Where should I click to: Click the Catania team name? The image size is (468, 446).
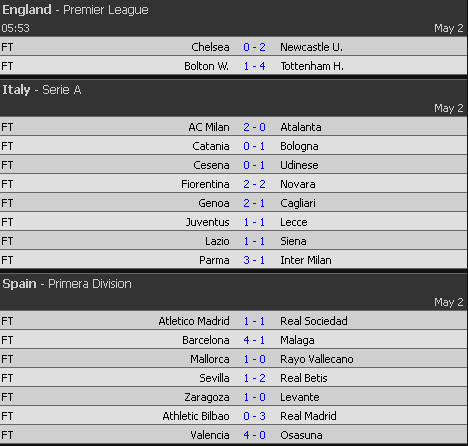click(211, 146)
